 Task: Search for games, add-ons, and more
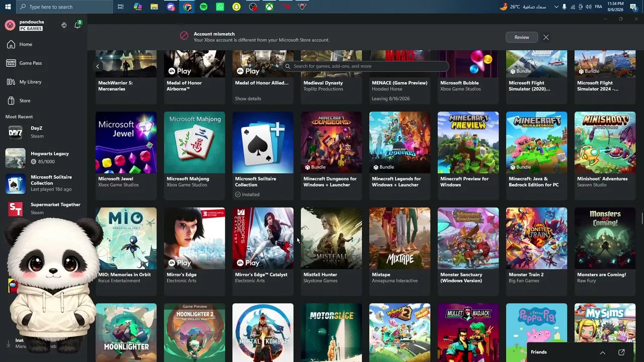coord(365,66)
